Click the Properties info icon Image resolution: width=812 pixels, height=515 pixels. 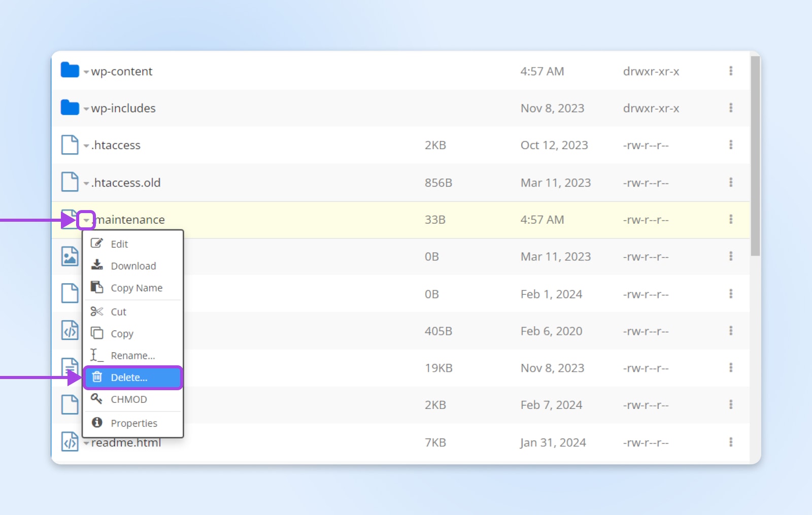pyautogui.click(x=96, y=422)
